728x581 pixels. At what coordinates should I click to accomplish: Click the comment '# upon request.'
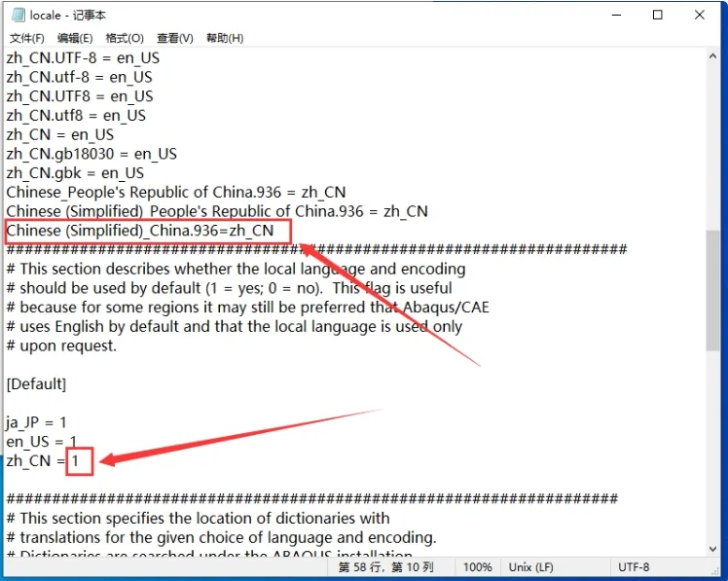point(61,346)
